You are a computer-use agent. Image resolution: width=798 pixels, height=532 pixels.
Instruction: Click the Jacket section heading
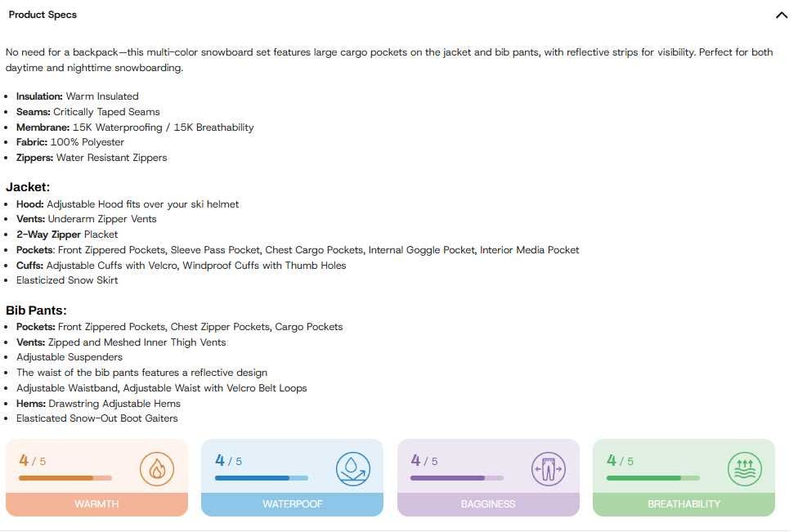(x=28, y=187)
